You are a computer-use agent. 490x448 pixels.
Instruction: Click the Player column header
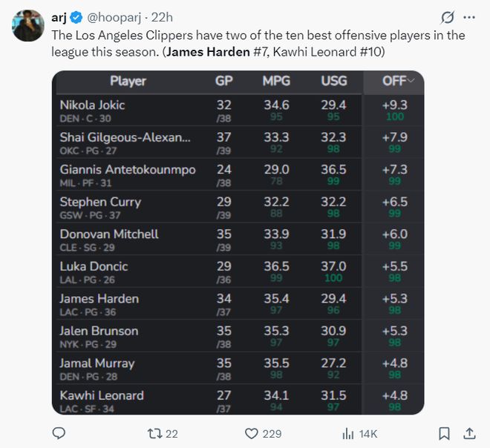coord(128,82)
